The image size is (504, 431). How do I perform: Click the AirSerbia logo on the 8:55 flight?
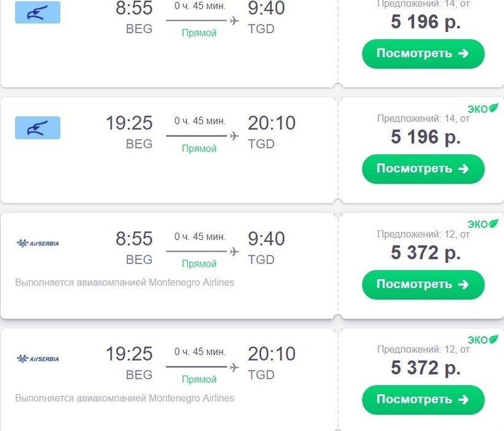pyautogui.click(x=37, y=243)
